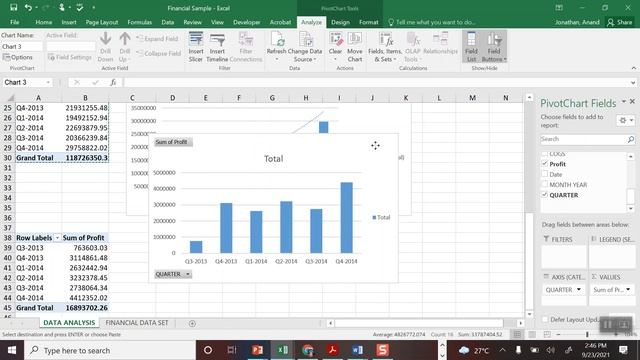Click the Task View taskbar icon
Screen dimensions: 640x360
(232, 350)
